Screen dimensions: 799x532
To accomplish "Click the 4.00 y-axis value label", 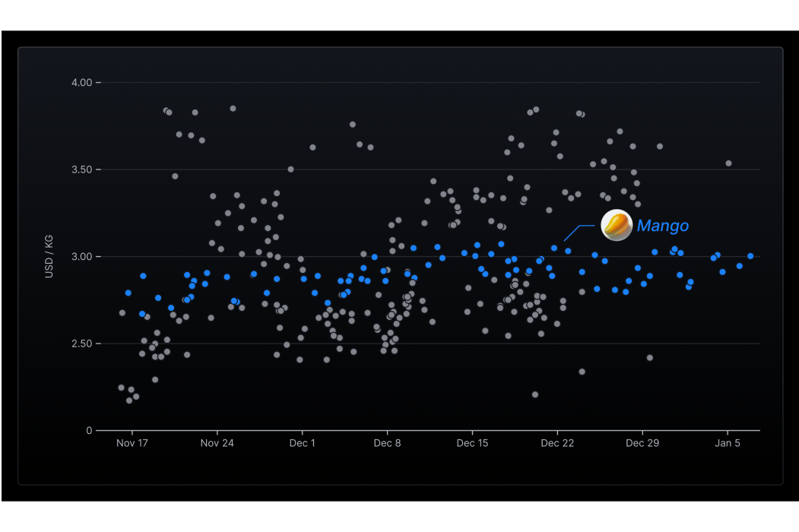I will click(81, 82).
